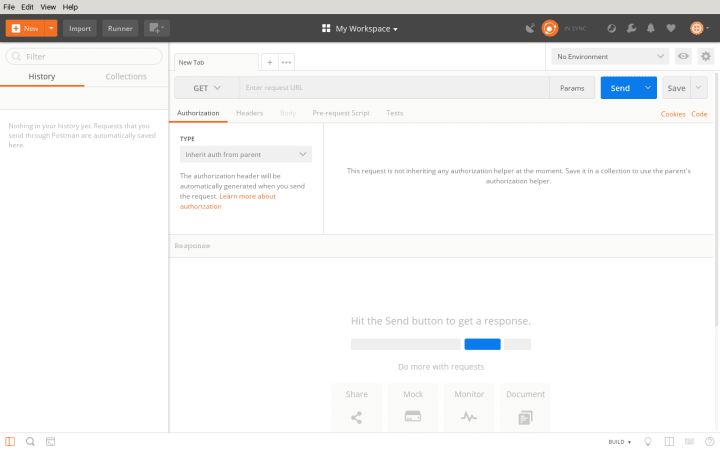Click the Save button
The image size is (720, 450).
(676, 88)
